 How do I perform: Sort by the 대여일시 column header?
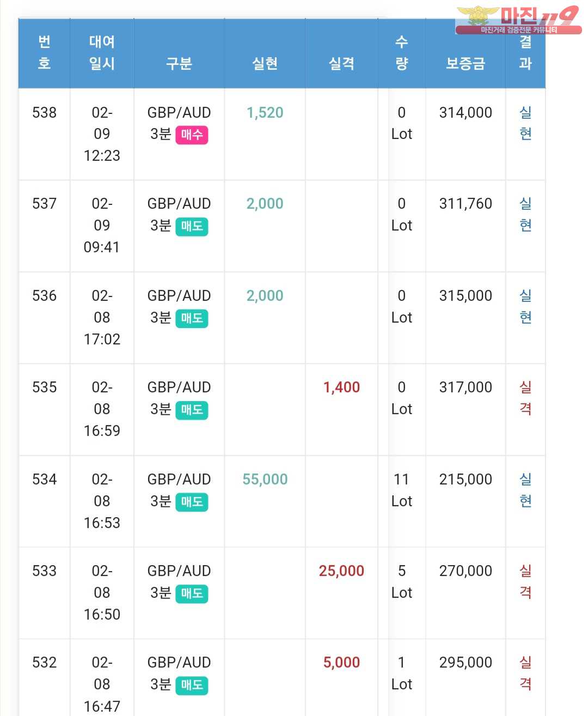pos(102,53)
